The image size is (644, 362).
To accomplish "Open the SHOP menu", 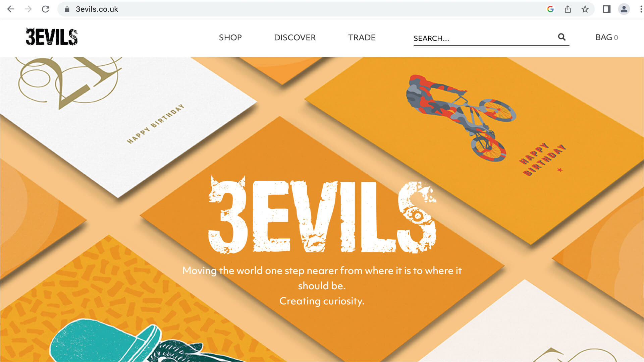I will [x=230, y=38].
